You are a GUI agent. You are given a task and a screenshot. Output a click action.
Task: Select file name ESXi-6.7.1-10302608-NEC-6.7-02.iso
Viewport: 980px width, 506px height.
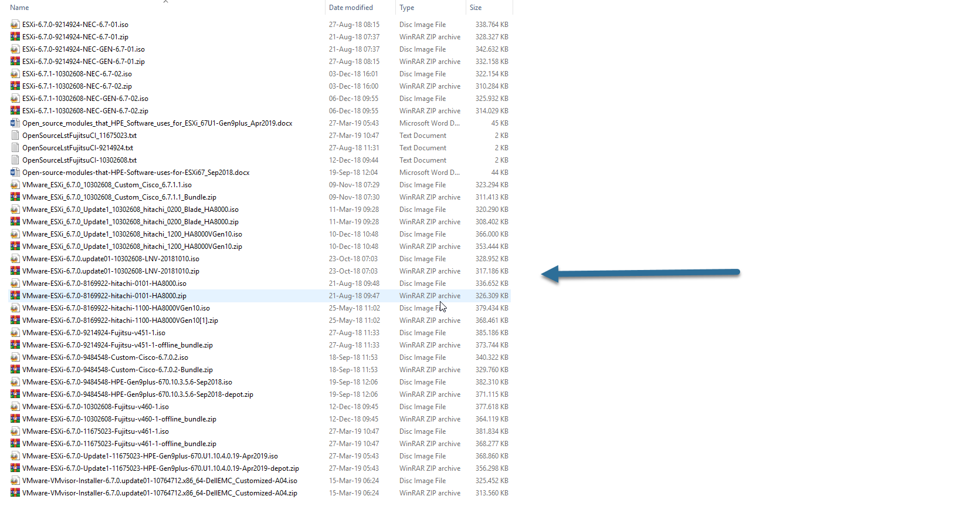[x=77, y=74]
